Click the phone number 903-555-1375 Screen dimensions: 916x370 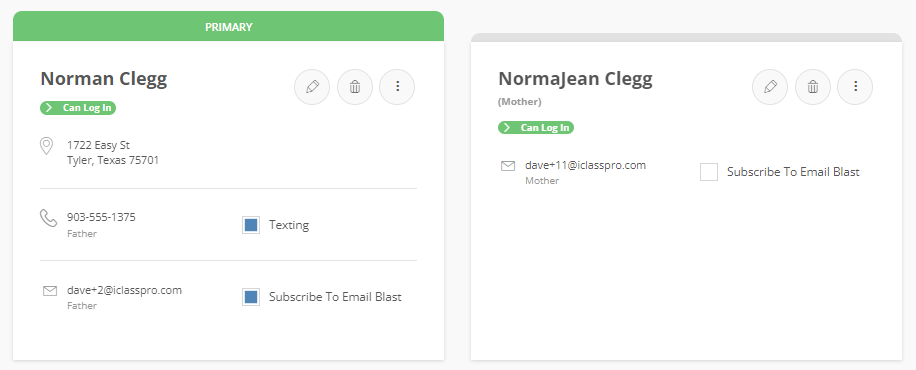coord(101,217)
